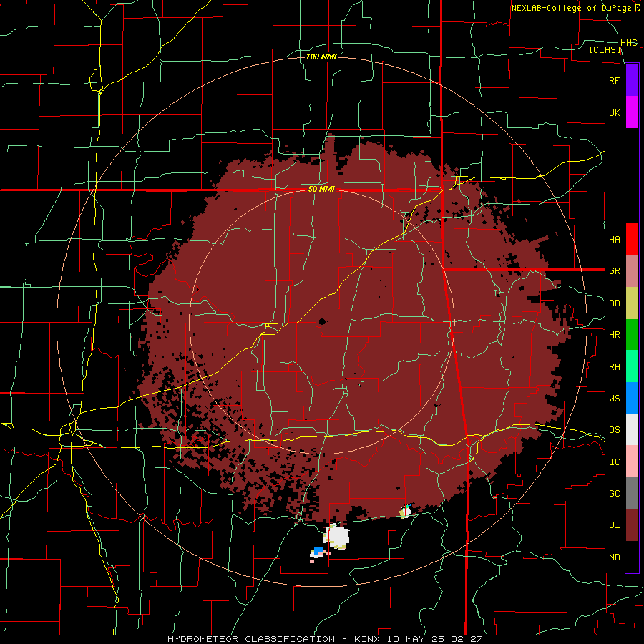
Task: Click the black radar site dot at the rings' center
Action: coord(322,321)
